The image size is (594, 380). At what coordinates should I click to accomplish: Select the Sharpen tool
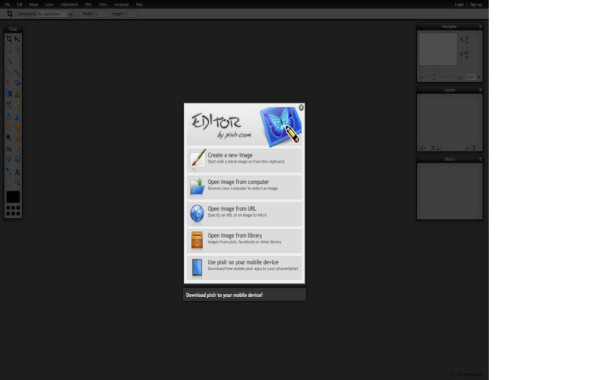click(17, 117)
